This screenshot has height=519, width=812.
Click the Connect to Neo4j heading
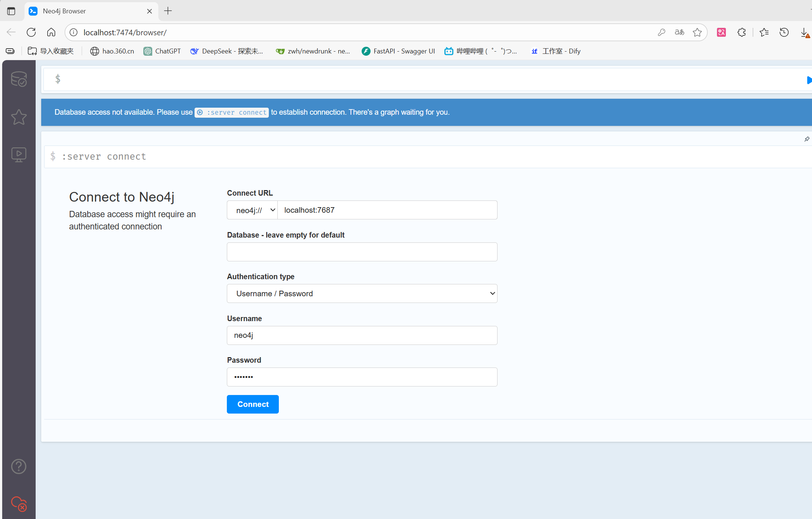tap(122, 197)
